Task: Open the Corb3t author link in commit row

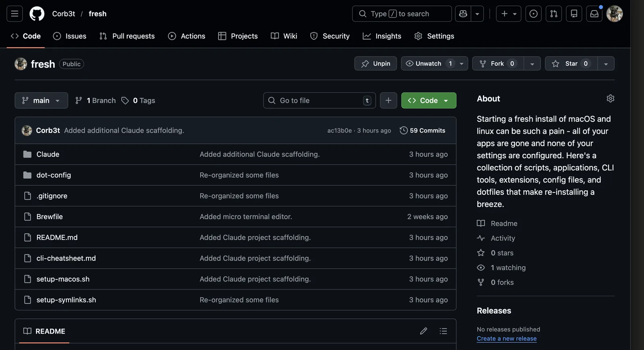Action: tap(48, 130)
